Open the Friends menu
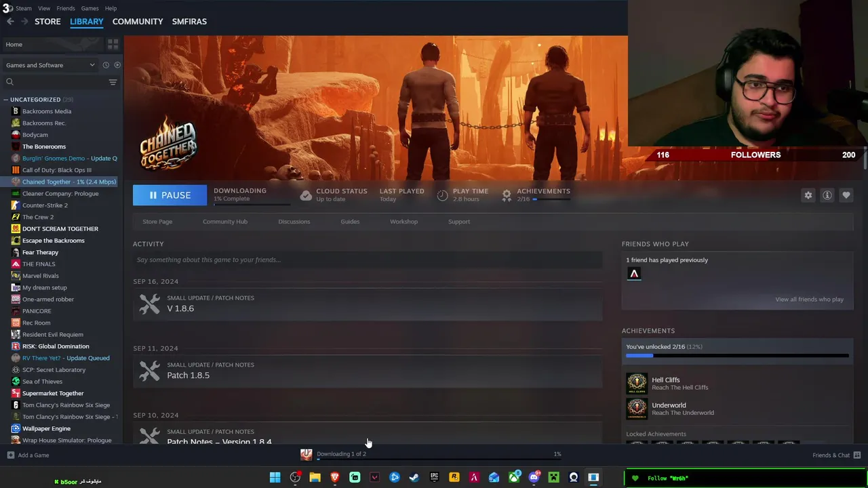Image resolution: width=868 pixels, height=488 pixels. pos(66,8)
